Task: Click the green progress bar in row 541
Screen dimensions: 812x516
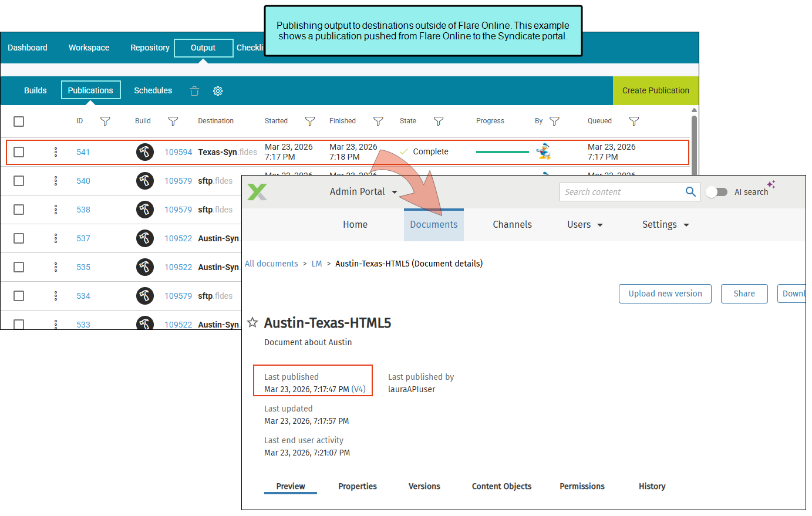Action: click(x=502, y=152)
